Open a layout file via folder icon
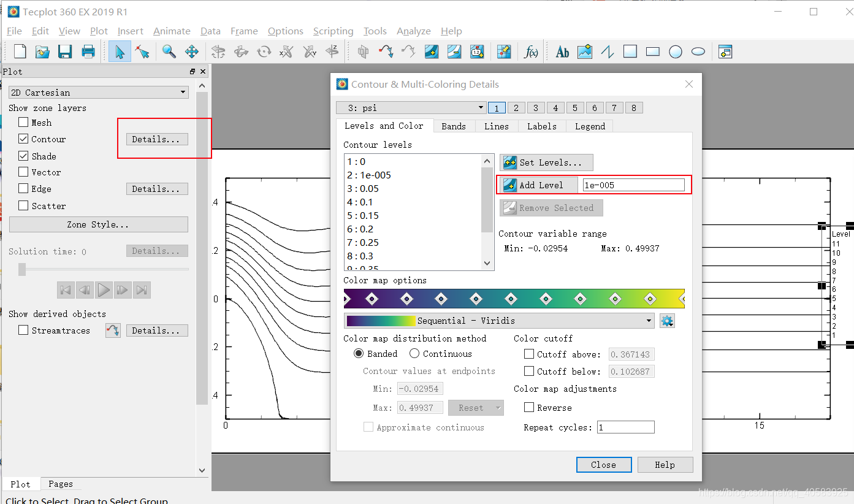 click(42, 52)
